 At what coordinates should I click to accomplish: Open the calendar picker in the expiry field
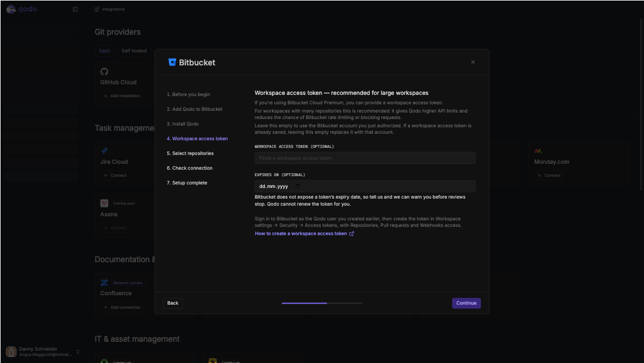[x=298, y=186]
